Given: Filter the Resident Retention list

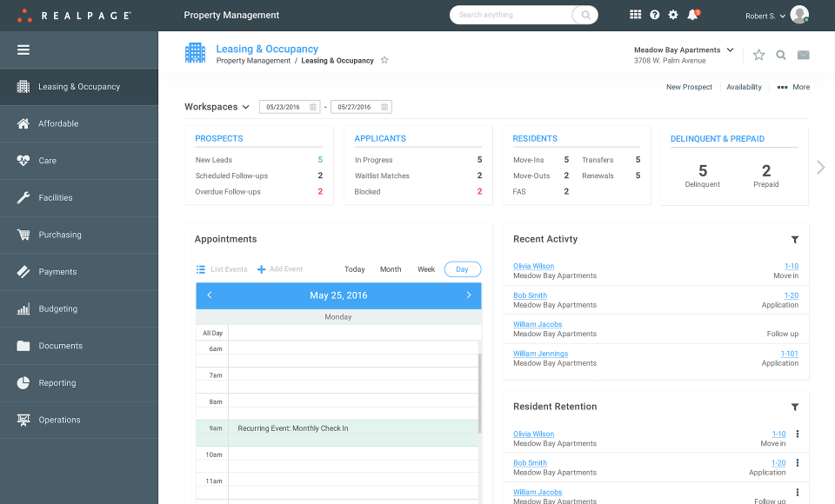Looking at the screenshot, I should click(794, 408).
